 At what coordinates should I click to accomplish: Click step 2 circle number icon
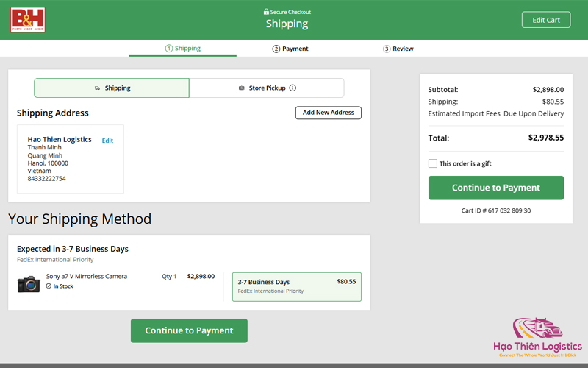(x=276, y=49)
